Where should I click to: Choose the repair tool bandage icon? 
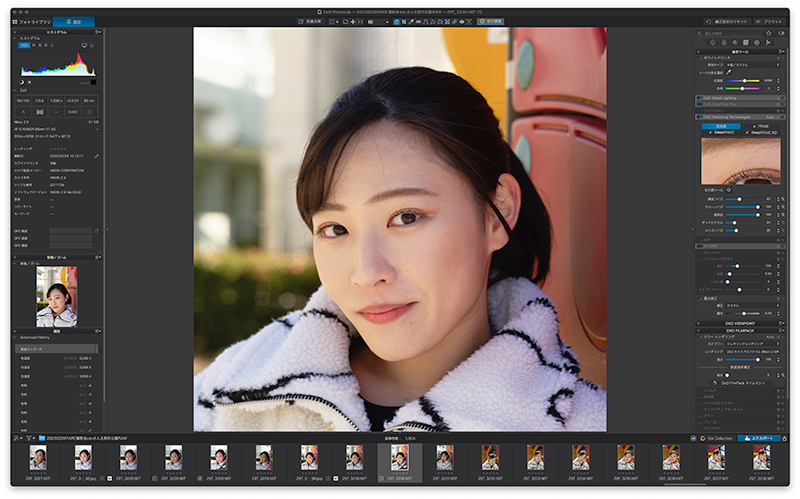coord(454,22)
